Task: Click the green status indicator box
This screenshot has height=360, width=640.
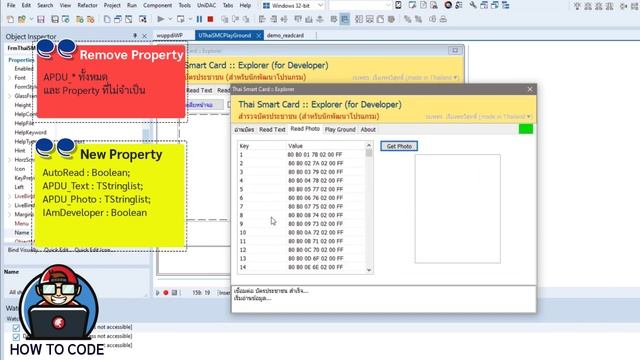Action: click(526, 129)
